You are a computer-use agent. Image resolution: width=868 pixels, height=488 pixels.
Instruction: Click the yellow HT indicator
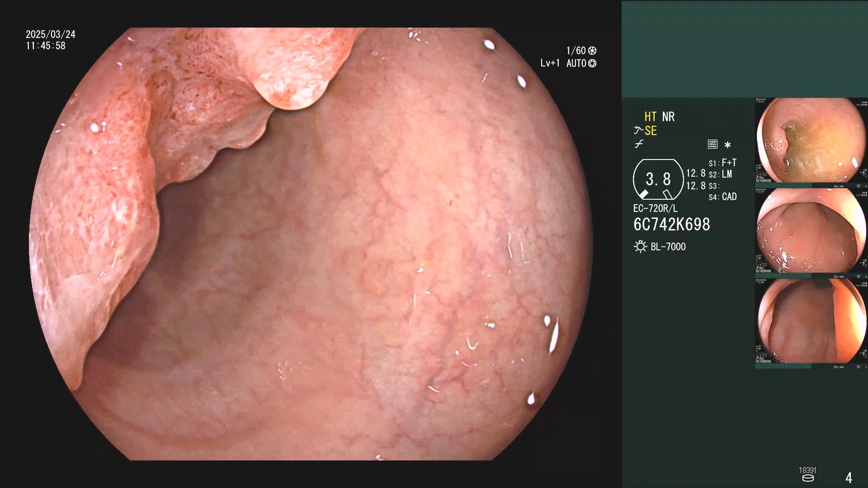(650, 117)
